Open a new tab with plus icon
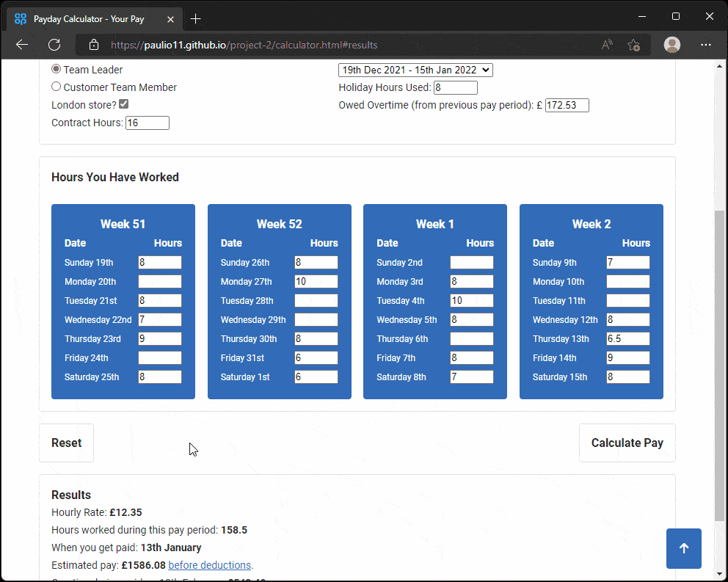 coord(195,18)
